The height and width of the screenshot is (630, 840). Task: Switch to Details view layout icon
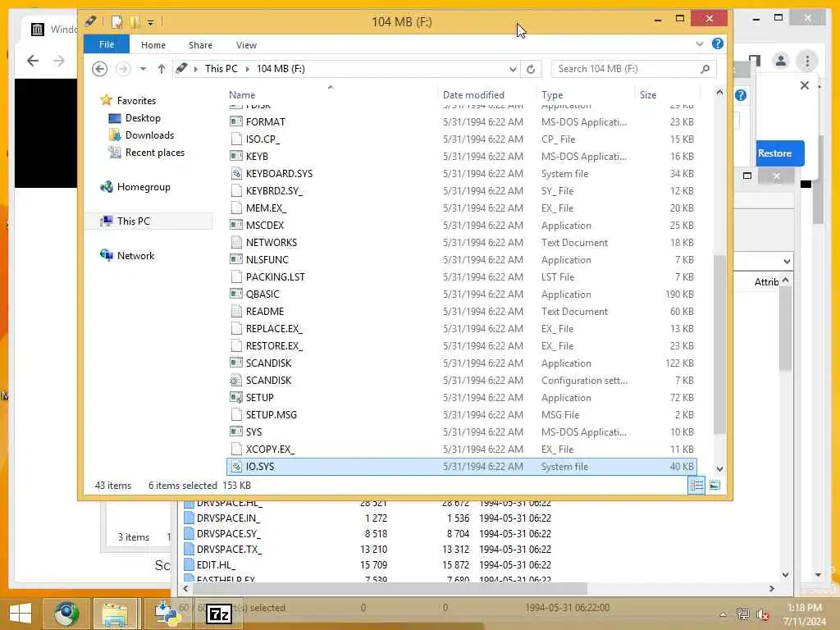point(696,486)
